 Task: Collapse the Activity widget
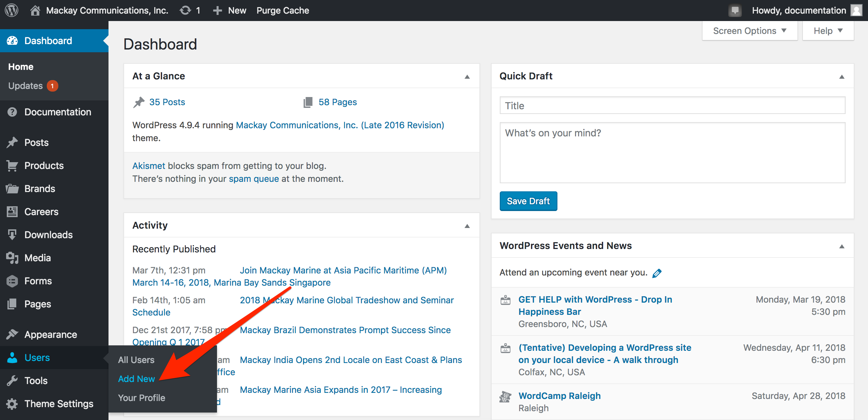tap(467, 226)
